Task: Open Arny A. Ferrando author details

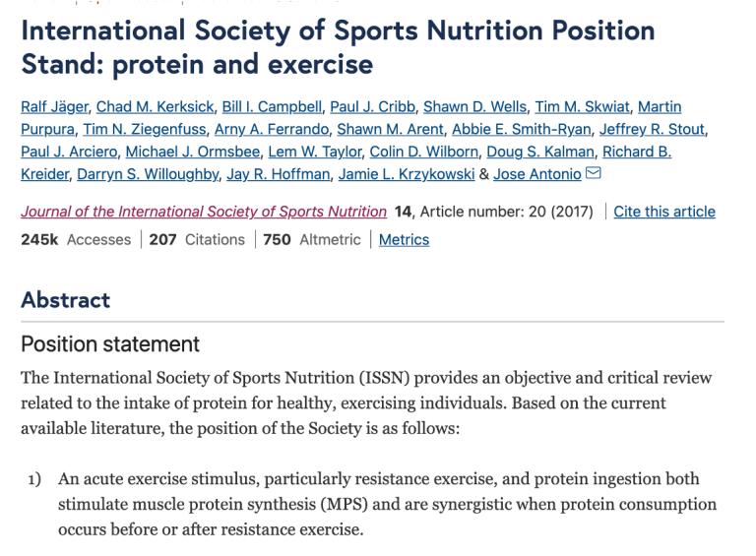Action: [272, 129]
